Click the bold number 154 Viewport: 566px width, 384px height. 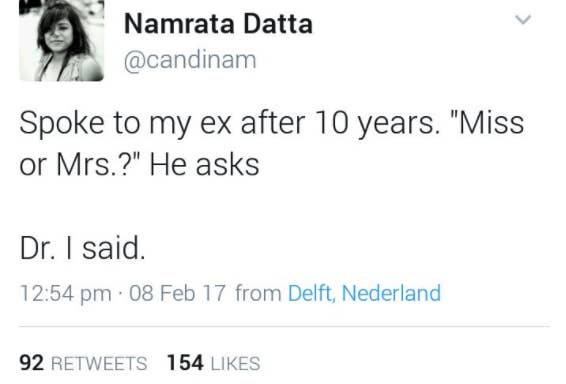click(x=185, y=363)
